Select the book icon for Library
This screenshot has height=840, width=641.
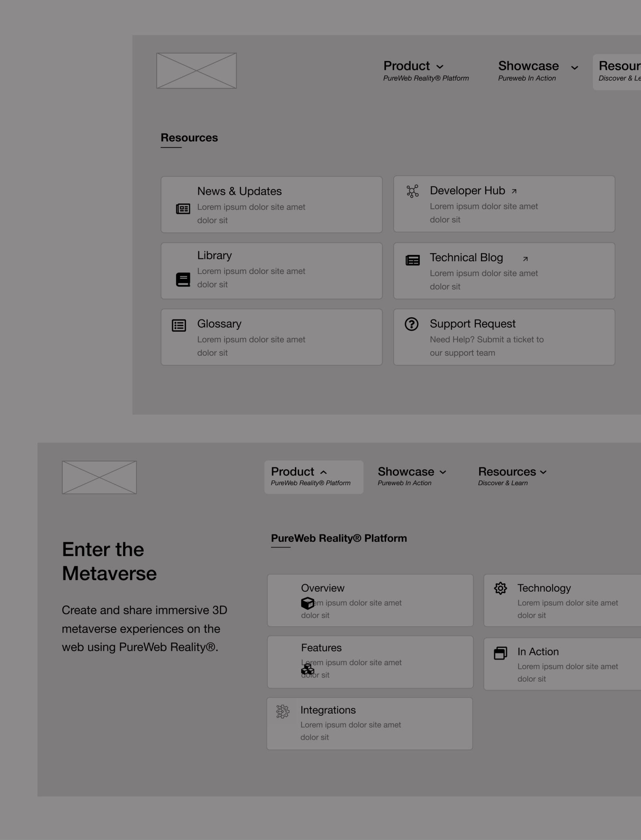pyautogui.click(x=183, y=279)
